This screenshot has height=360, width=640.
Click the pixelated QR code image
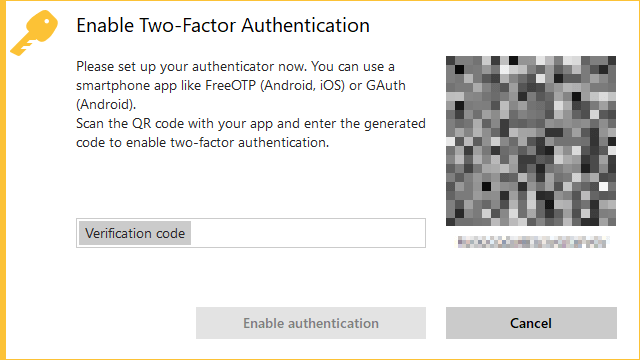(x=531, y=141)
